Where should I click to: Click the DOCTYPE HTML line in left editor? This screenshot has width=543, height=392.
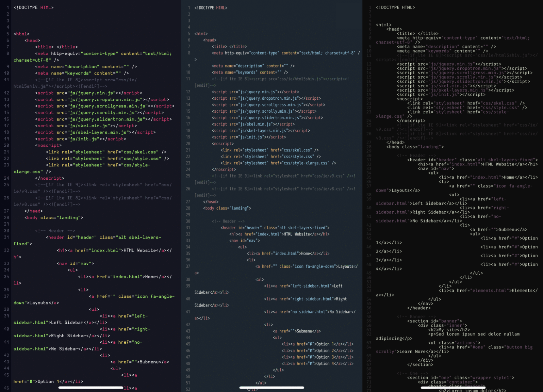click(34, 7)
